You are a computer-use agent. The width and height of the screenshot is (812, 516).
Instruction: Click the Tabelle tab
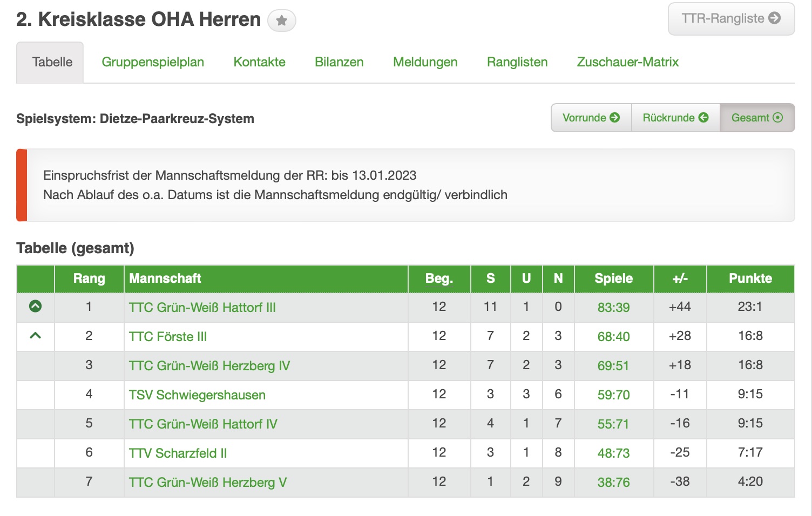click(52, 62)
